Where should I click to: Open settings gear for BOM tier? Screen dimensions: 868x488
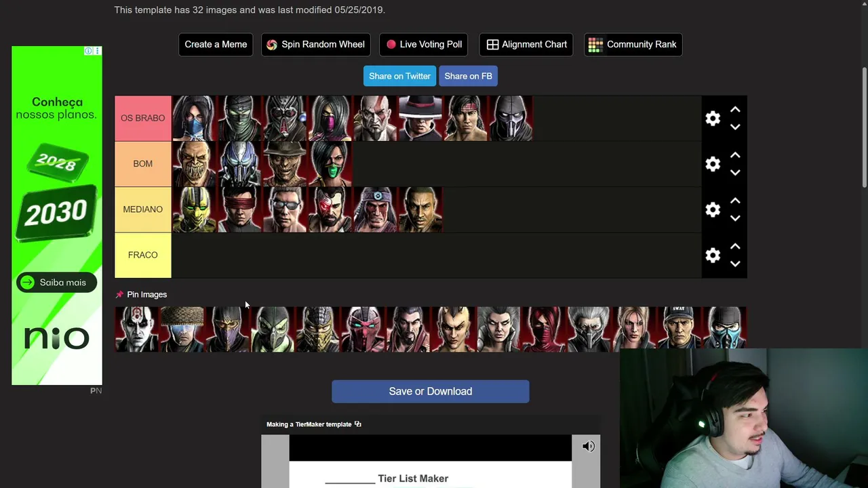tap(713, 164)
